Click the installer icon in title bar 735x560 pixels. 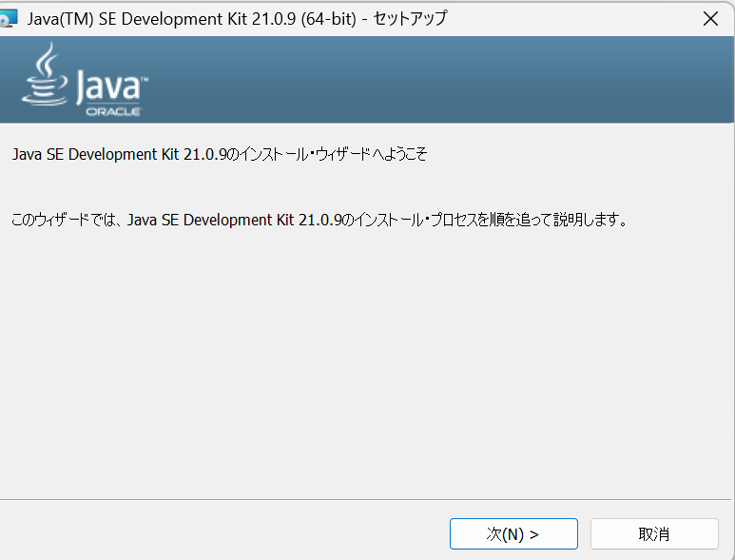pyautogui.click(x=9, y=19)
